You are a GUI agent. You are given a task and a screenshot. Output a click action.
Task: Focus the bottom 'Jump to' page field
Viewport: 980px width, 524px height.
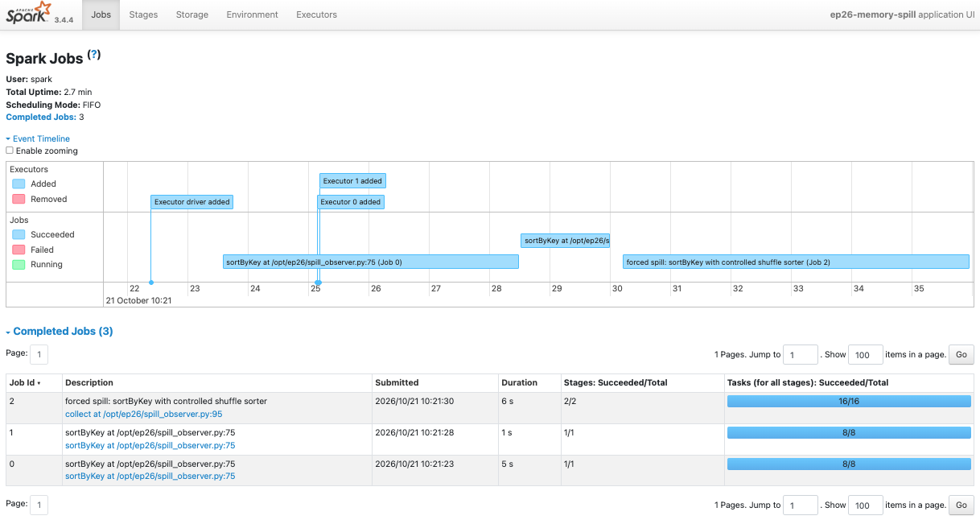(801, 505)
